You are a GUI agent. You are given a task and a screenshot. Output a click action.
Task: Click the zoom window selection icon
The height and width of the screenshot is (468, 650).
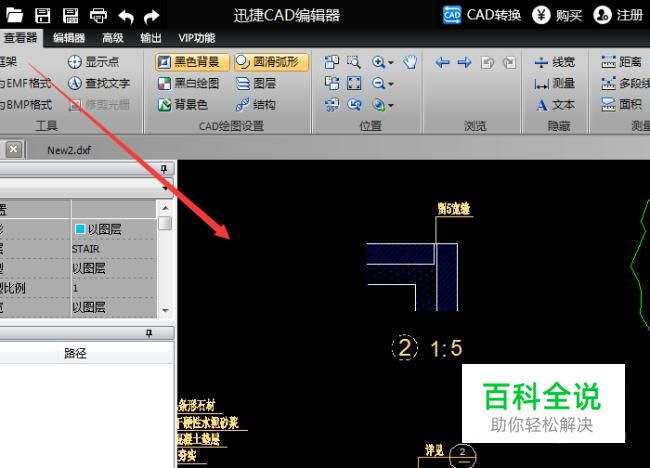(354, 62)
